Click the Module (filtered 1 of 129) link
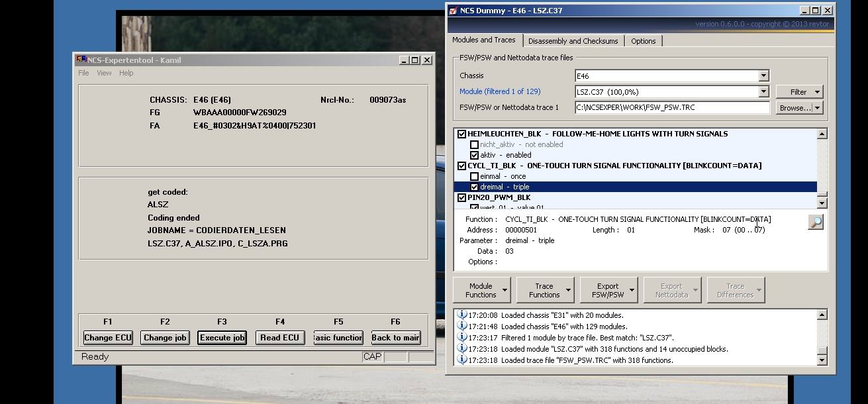This screenshot has width=868, height=404. tap(500, 91)
